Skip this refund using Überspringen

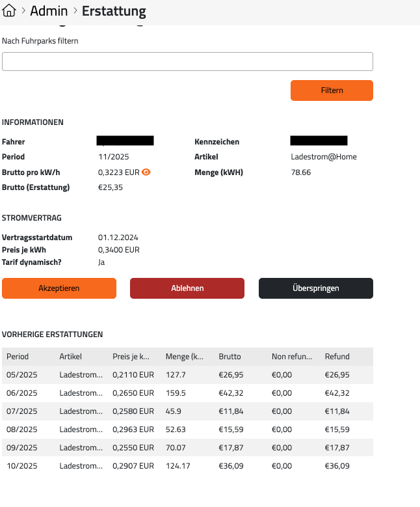pos(315,288)
